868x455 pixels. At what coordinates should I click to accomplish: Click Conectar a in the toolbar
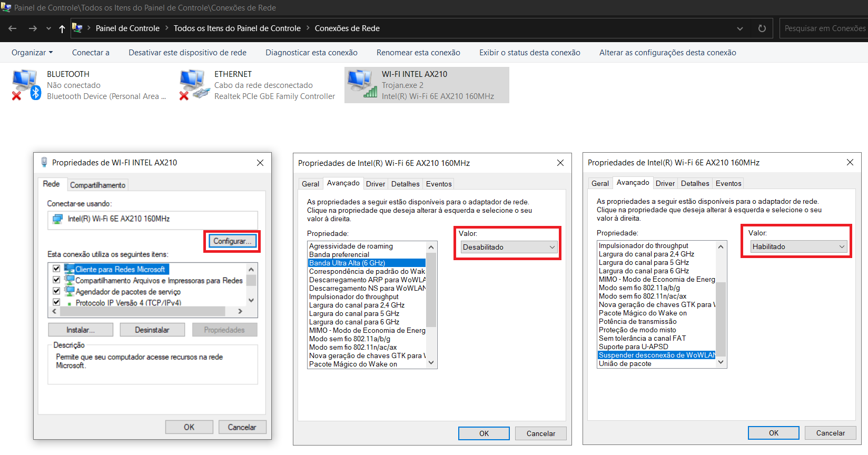pyautogui.click(x=91, y=53)
